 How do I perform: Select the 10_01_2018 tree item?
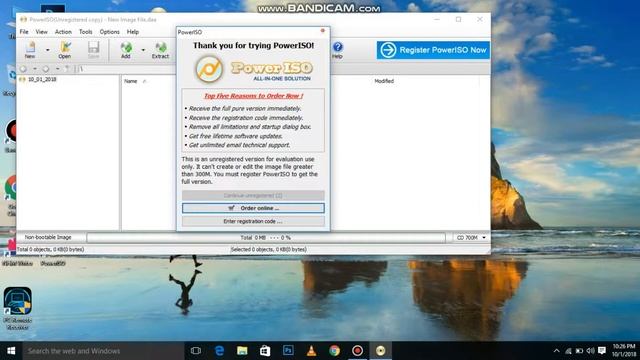point(38,79)
